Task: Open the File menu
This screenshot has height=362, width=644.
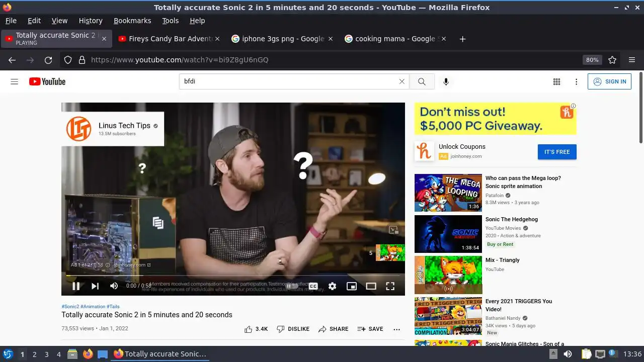Action: (11, 21)
